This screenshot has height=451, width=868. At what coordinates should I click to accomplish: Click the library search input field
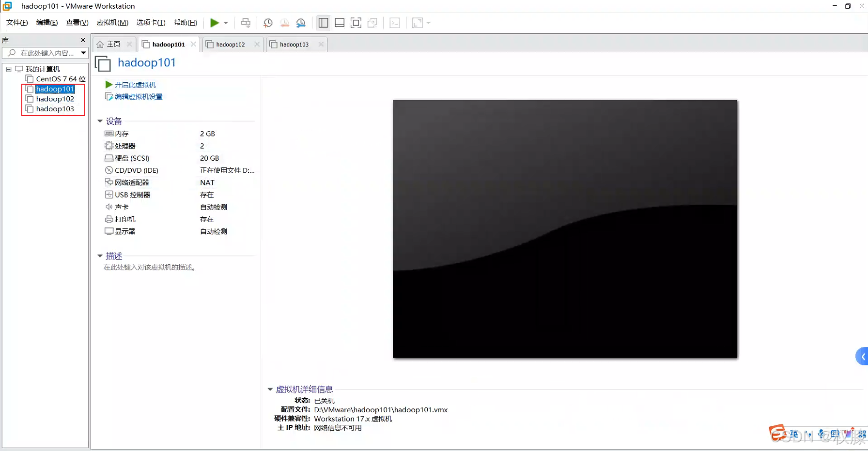pos(46,53)
